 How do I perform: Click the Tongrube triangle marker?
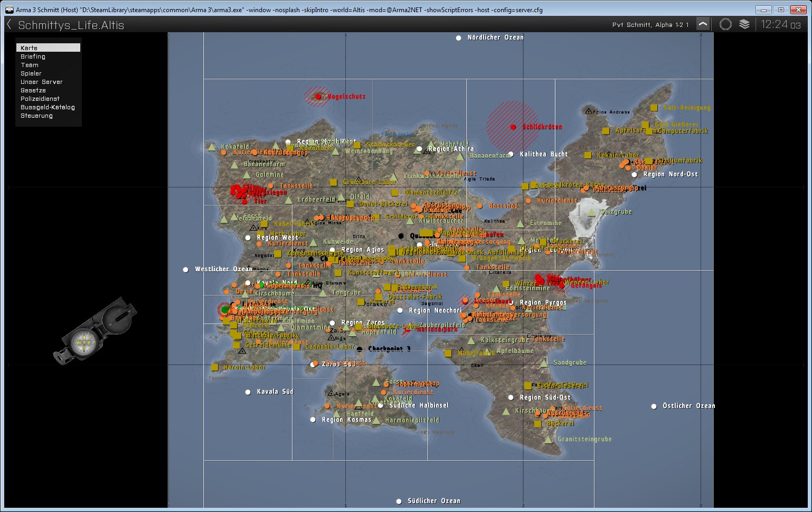point(323,293)
